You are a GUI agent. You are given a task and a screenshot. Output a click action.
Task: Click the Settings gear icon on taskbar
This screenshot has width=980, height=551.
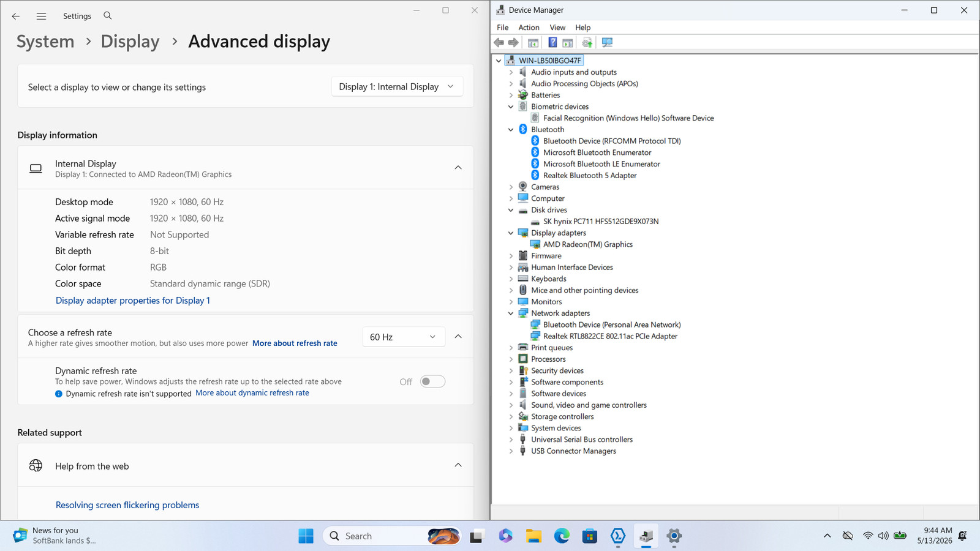point(674,536)
